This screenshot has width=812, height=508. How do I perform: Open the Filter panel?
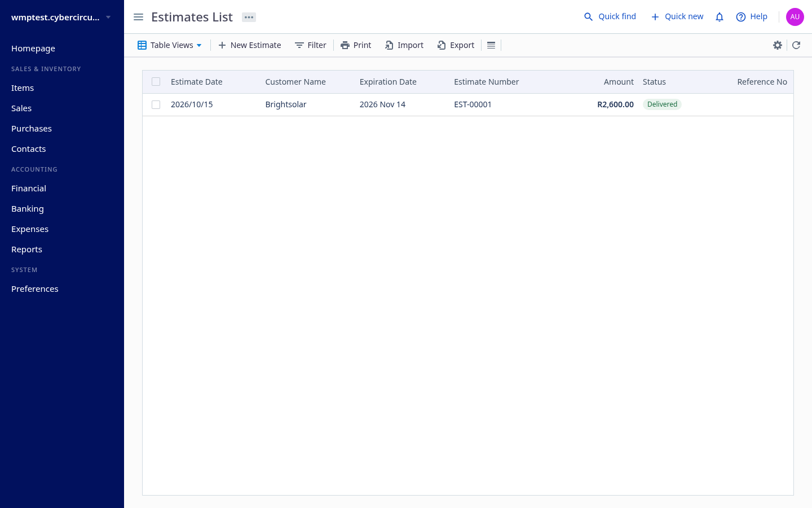(311, 45)
